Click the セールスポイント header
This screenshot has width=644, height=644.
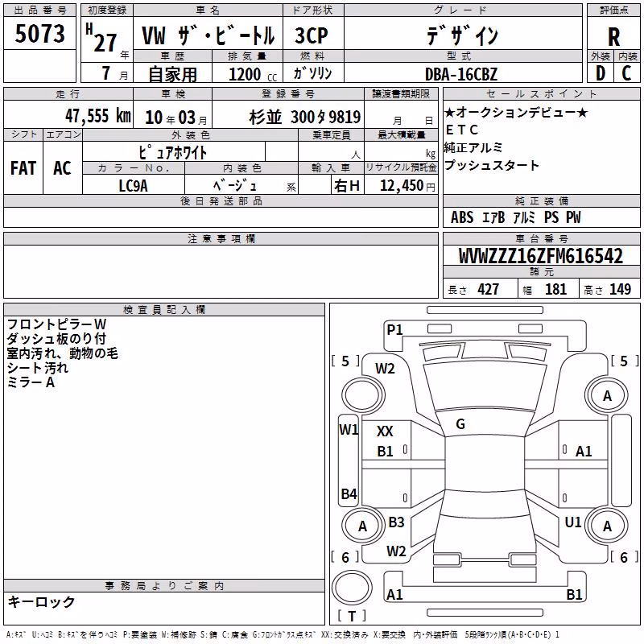pos(541,93)
